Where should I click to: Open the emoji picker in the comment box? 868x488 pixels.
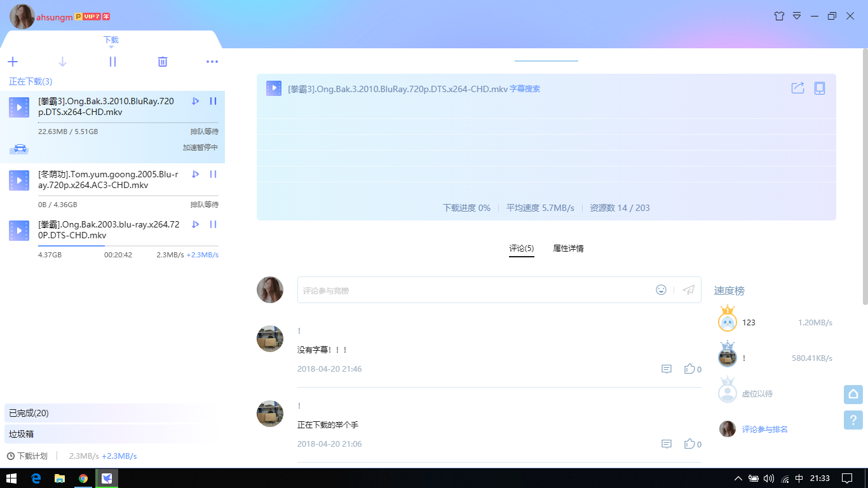pos(661,290)
